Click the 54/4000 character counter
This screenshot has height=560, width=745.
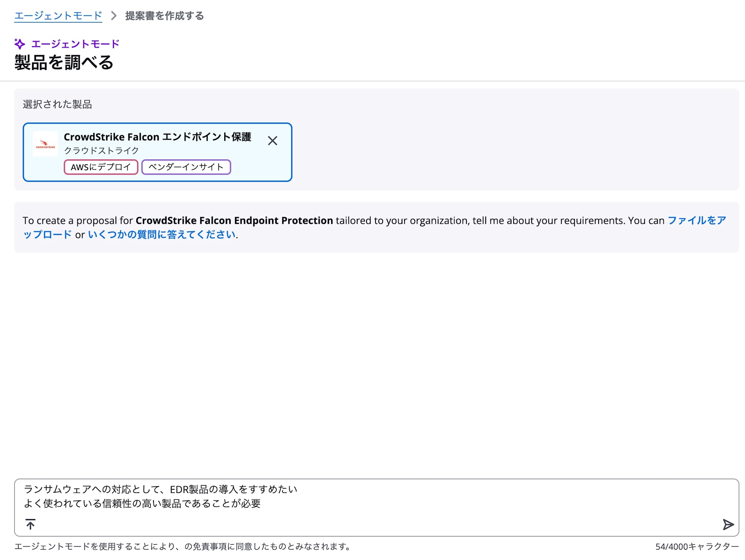697,546
